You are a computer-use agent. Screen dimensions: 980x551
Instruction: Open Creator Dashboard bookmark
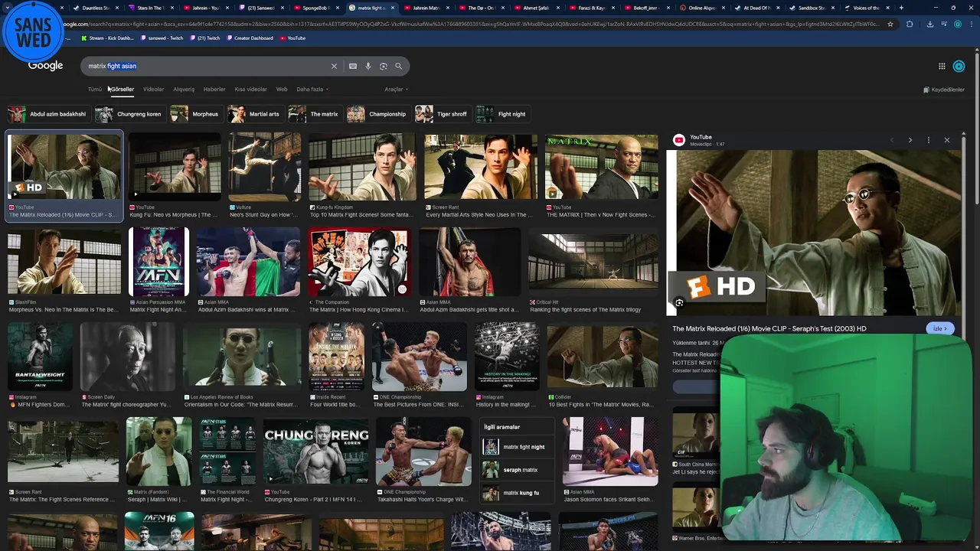(x=250, y=38)
